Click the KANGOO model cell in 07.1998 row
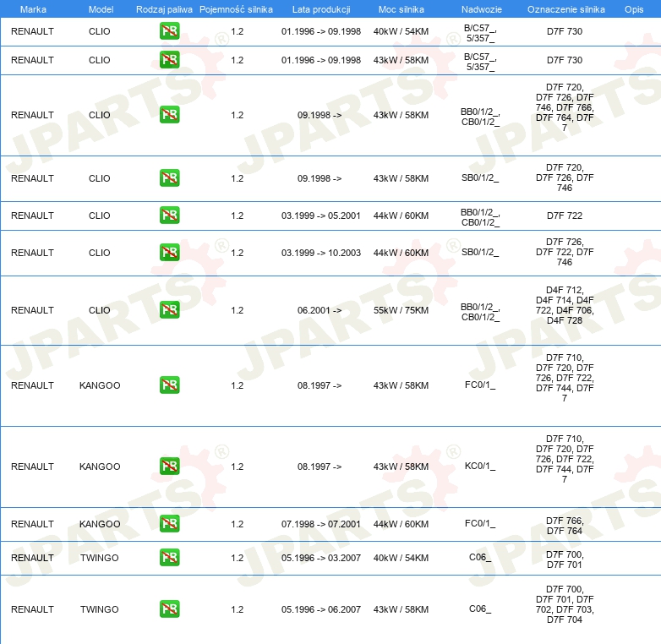Screen dimensions: 661x644 coord(100,524)
